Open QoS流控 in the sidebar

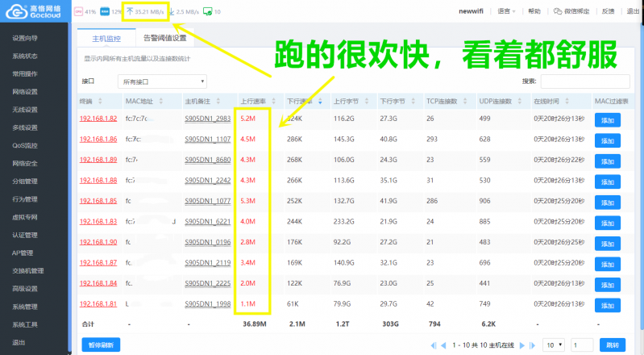pos(25,145)
